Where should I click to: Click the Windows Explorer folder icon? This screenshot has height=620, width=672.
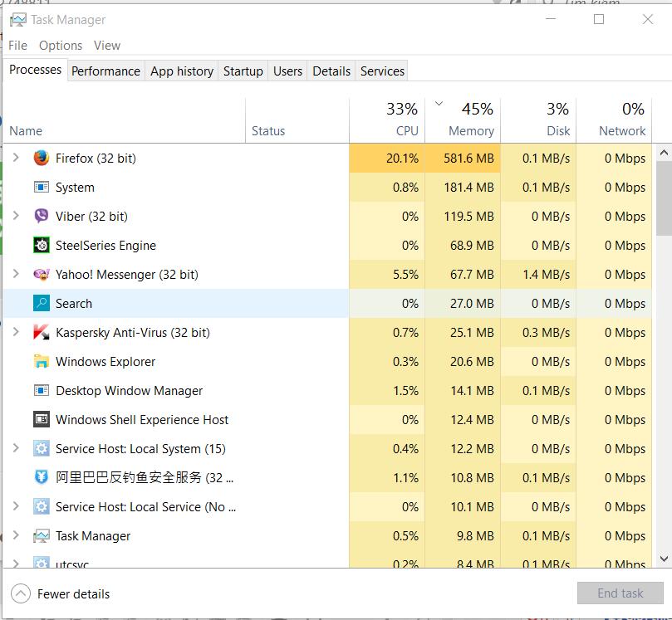coord(42,362)
